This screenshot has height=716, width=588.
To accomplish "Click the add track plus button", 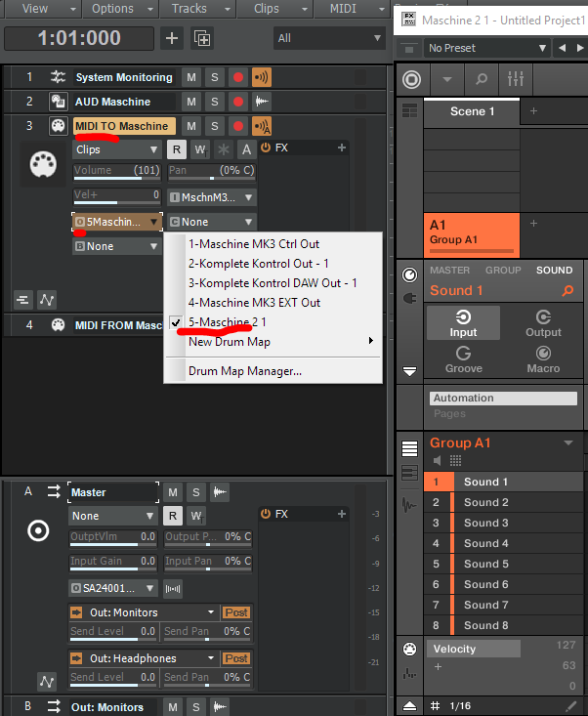I will click(x=172, y=38).
